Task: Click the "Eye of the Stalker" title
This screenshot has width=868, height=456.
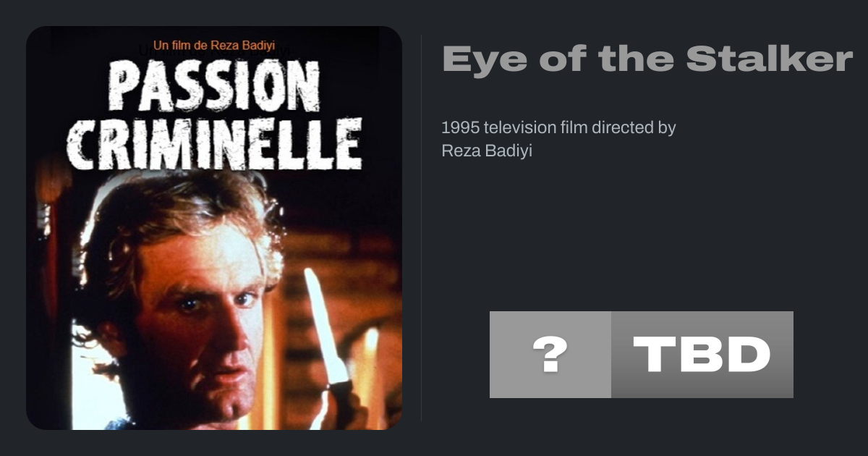Action: click(x=647, y=59)
